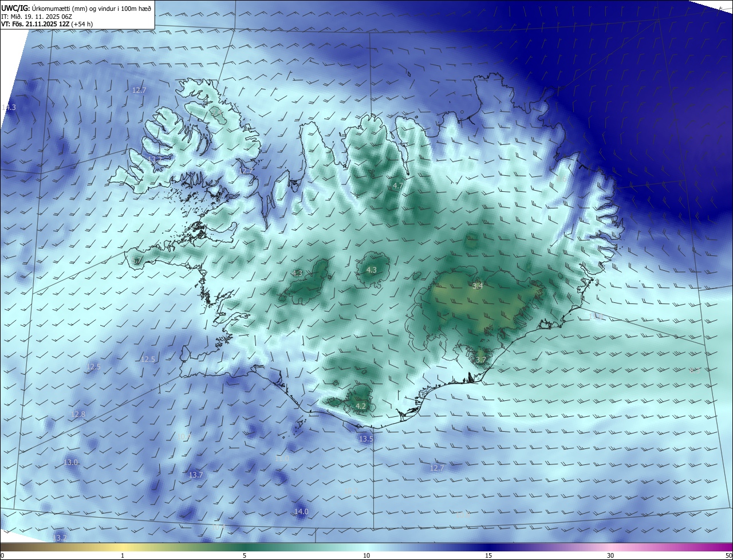Click the 3.7 value label on the map

click(x=480, y=360)
